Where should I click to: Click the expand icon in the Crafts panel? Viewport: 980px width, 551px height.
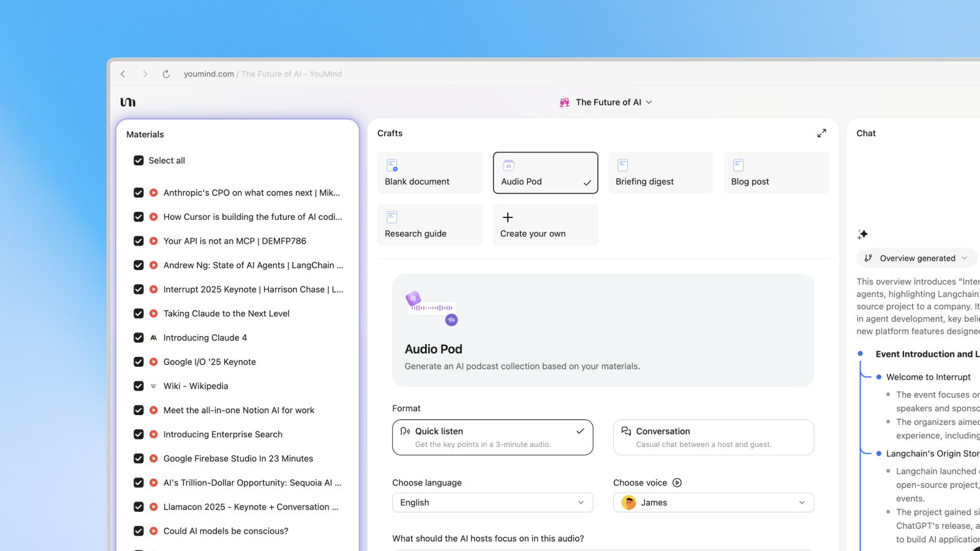pos(822,132)
